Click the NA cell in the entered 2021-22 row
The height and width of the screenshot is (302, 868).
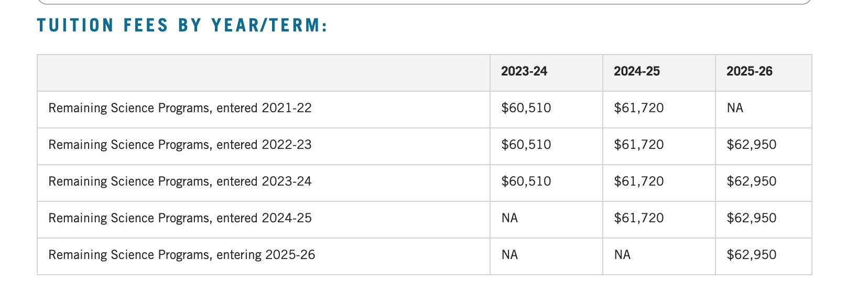coord(735,108)
